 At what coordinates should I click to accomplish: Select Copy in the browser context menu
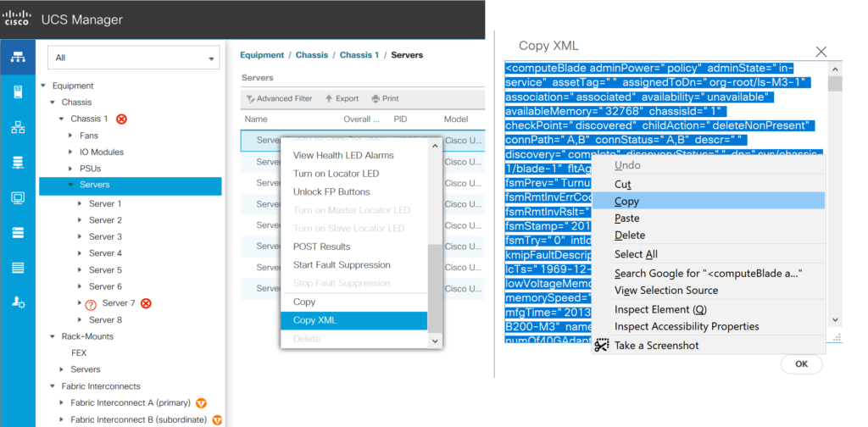click(x=708, y=202)
